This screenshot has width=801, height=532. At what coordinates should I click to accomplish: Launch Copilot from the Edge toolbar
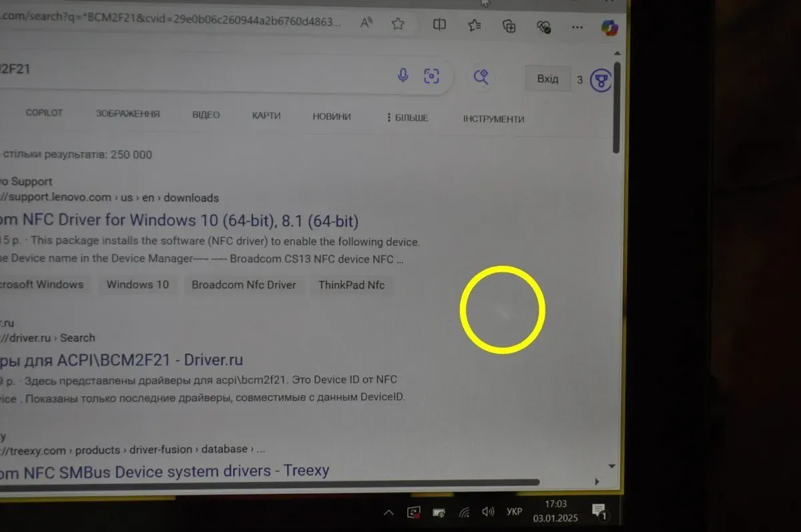tap(609, 27)
